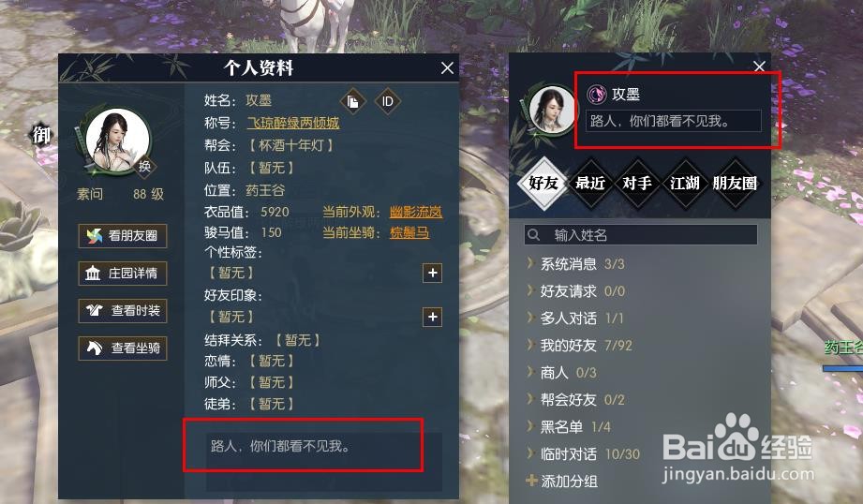Expand the 系统消息 group
The image size is (863, 504).
575,264
